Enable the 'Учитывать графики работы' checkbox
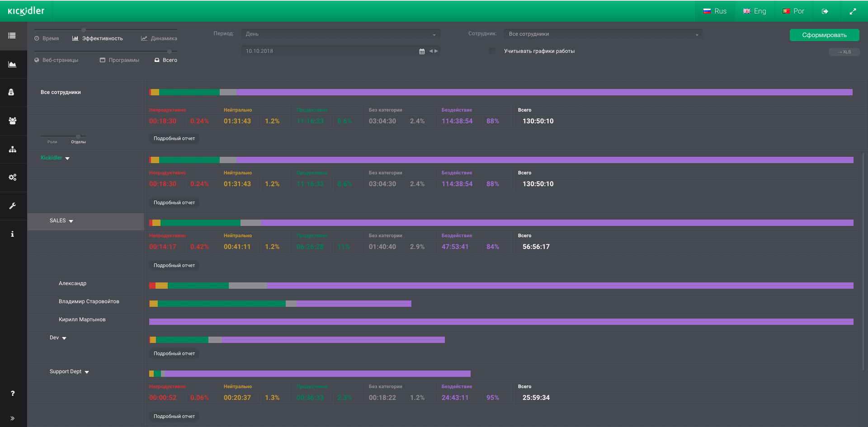The image size is (868, 427). tap(492, 51)
